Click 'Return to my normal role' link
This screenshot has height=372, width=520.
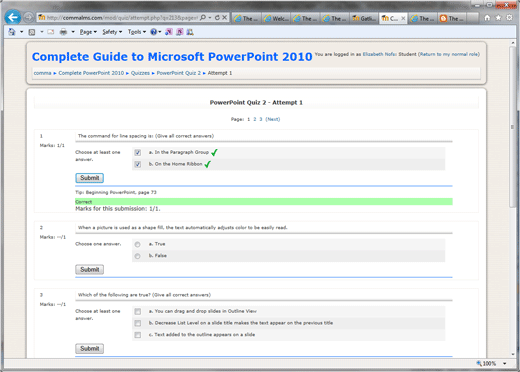click(449, 54)
